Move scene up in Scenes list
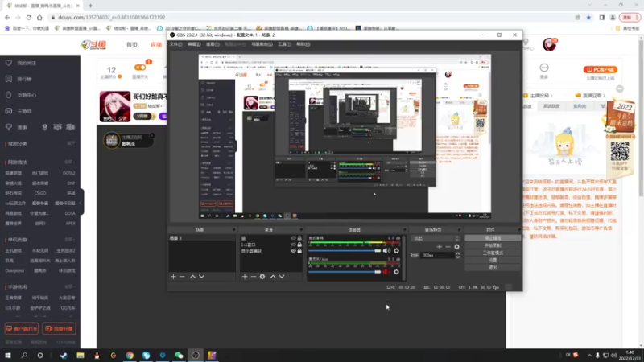Viewport: 644px width, 362px height. pyautogui.click(x=192, y=277)
